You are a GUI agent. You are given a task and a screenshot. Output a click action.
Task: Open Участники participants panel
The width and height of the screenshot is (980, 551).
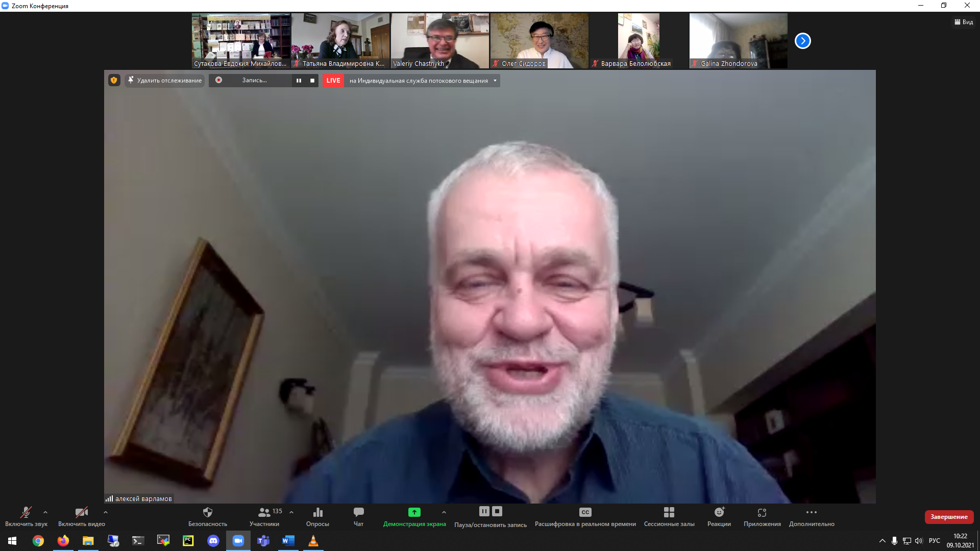(x=264, y=516)
